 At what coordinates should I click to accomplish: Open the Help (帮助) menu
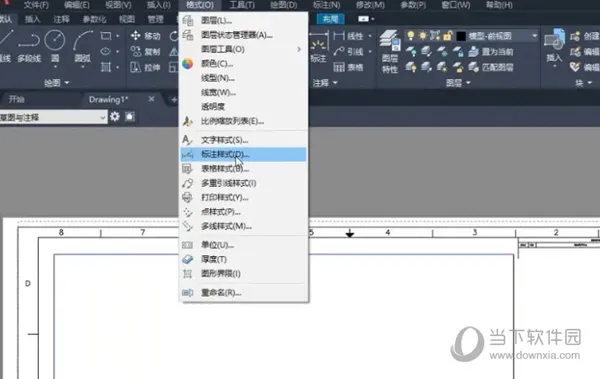click(499, 5)
